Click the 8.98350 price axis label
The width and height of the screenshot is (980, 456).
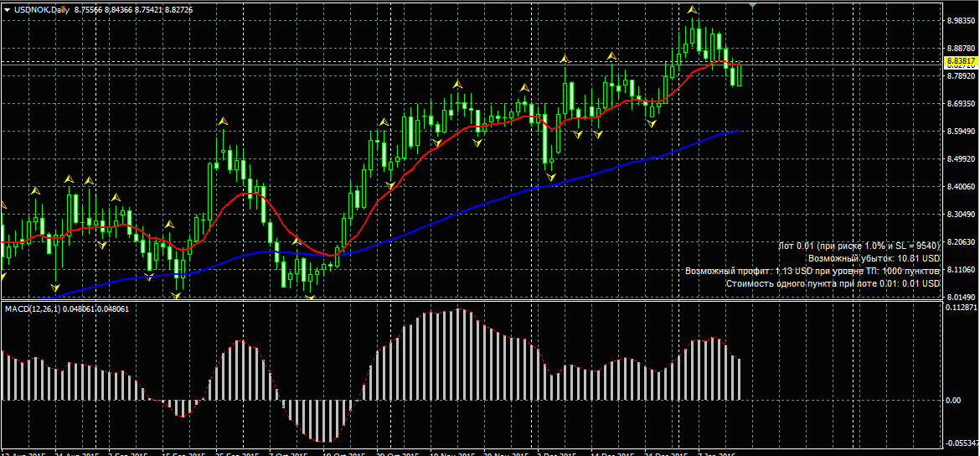[962, 20]
